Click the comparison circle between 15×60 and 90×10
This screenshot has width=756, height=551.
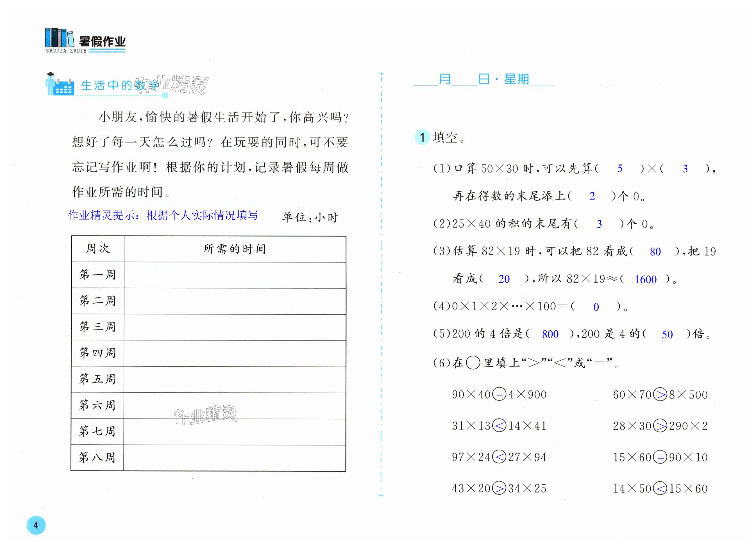[660, 457]
